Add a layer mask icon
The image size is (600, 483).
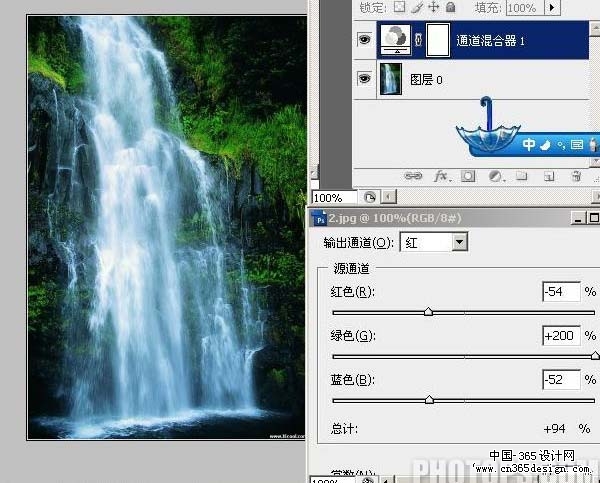[468, 176]
